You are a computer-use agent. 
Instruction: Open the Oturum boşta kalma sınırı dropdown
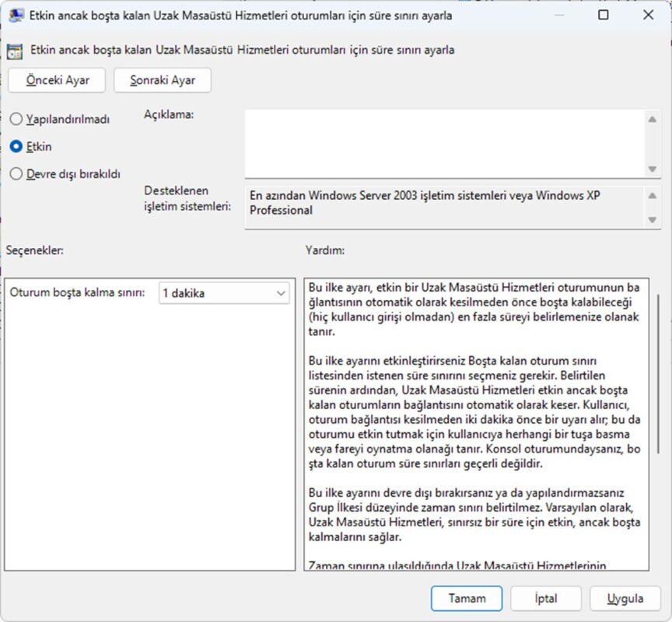(x=224, y=293)
